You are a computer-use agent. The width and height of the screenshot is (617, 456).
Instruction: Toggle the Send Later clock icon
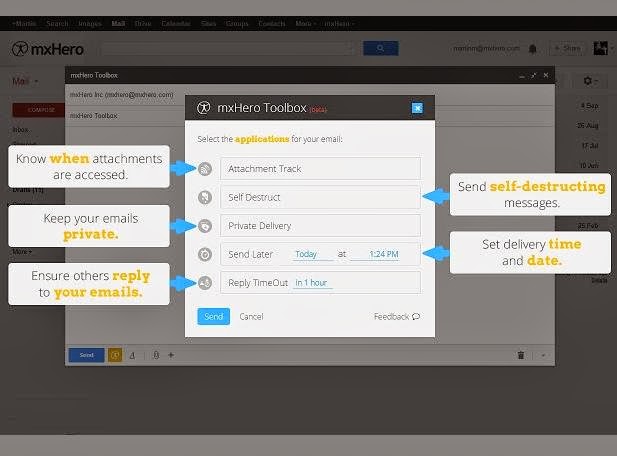click(205, 254)
